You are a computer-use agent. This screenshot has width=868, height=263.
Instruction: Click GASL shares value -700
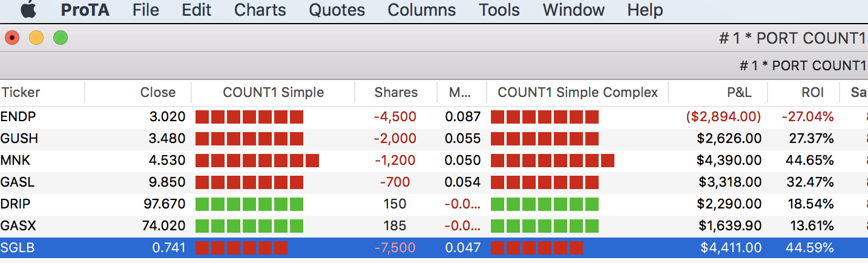(395, 182)
